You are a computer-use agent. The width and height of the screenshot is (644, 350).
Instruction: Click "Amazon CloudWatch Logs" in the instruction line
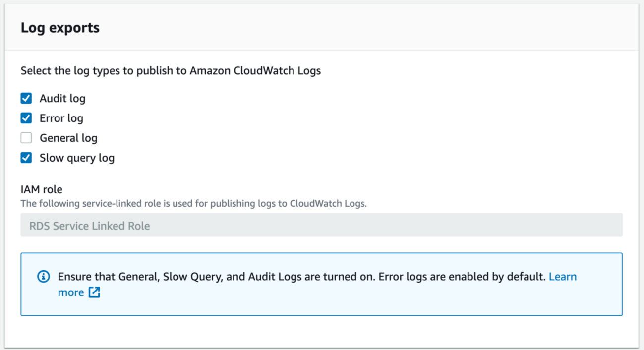(255, 71)
